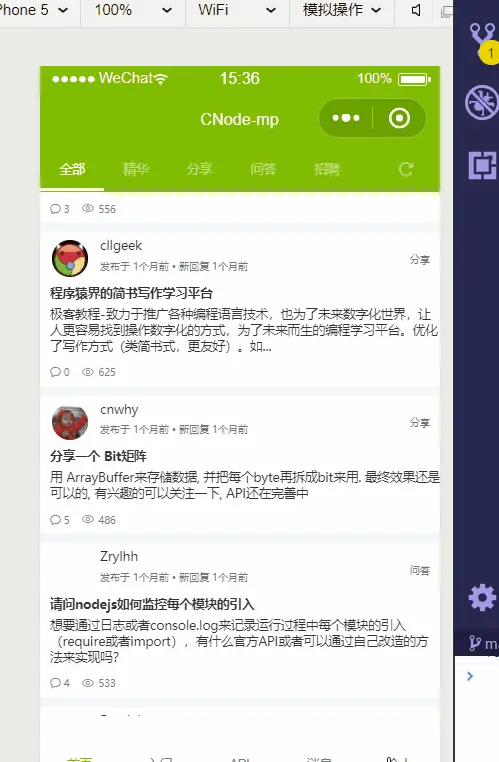Hit the refresh icon in tab bar
The height and width of the screenshot is (762, 499).
[406, 169]
